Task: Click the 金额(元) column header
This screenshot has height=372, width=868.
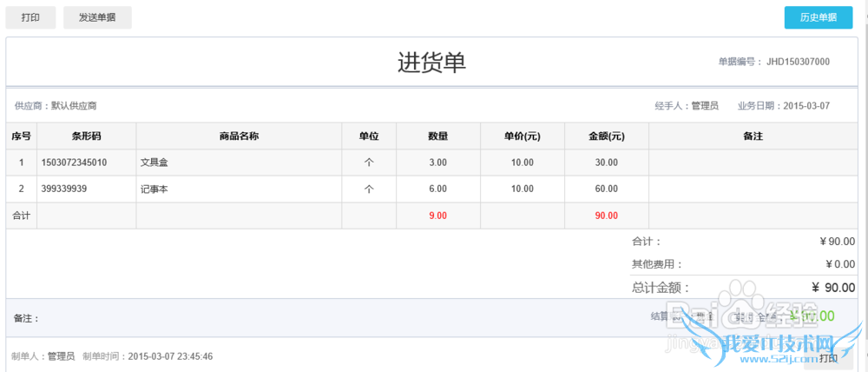Action: click(606, 136)
